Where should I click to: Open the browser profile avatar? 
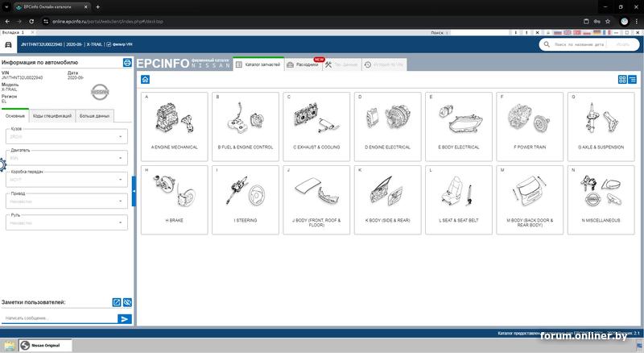click(625, 22)
